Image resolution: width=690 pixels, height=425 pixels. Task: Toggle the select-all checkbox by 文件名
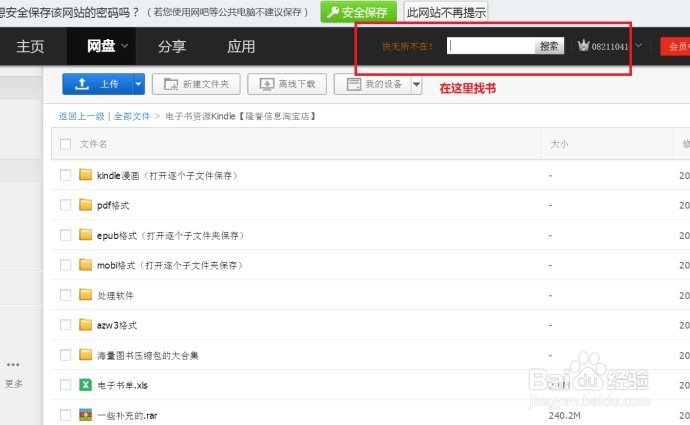click(x=65, y=144)
